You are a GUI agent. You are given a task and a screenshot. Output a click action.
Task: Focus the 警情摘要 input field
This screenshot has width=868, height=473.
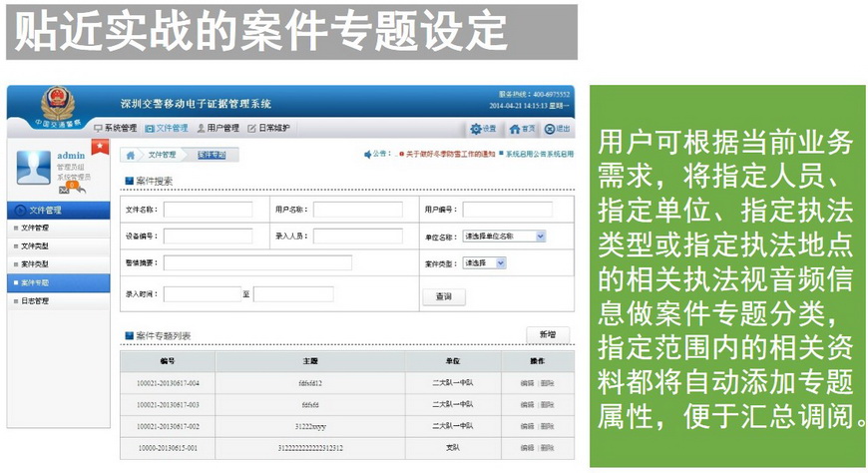point(257,262)
